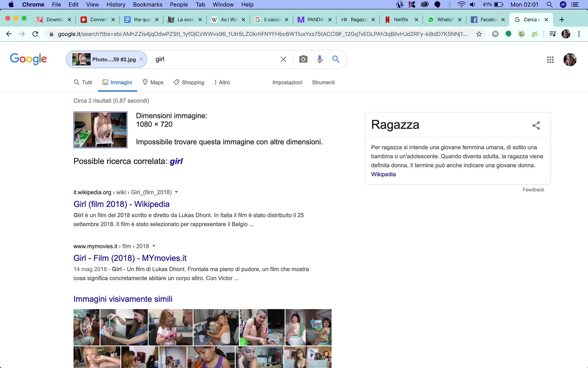588x368 pixels.
Task: Switch to the Maps tab
Action: click(x=153, y=82)
